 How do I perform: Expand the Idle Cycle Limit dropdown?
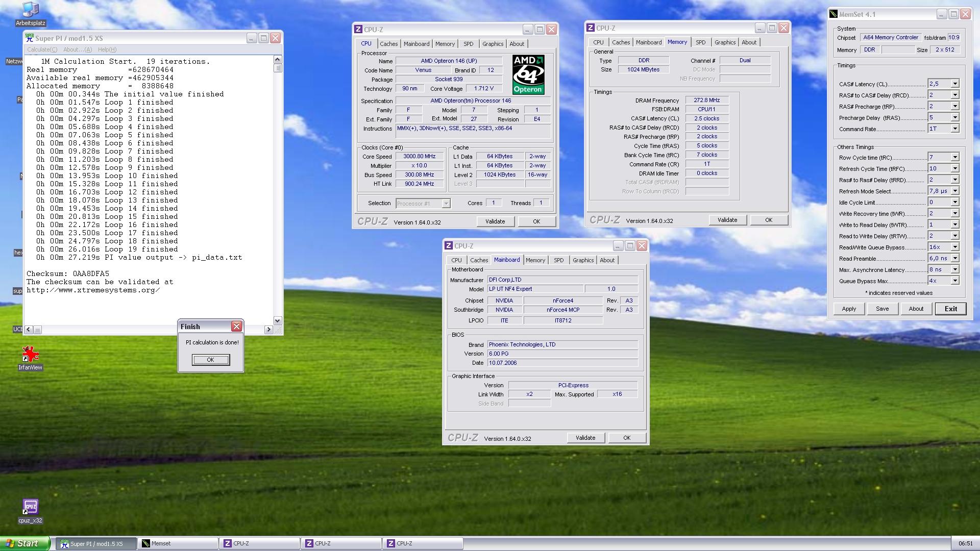[x=954, y=202]
